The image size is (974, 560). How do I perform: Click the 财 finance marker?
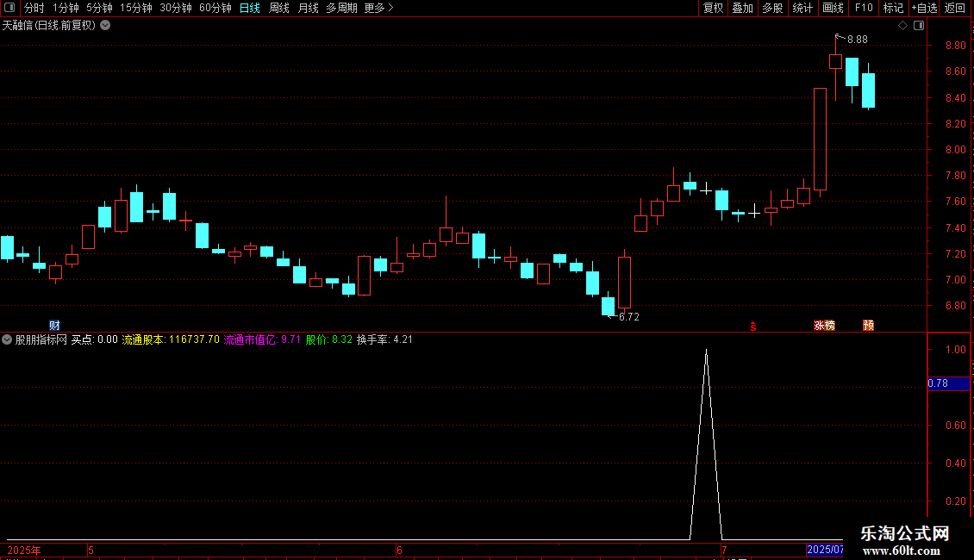click(54, 326)
